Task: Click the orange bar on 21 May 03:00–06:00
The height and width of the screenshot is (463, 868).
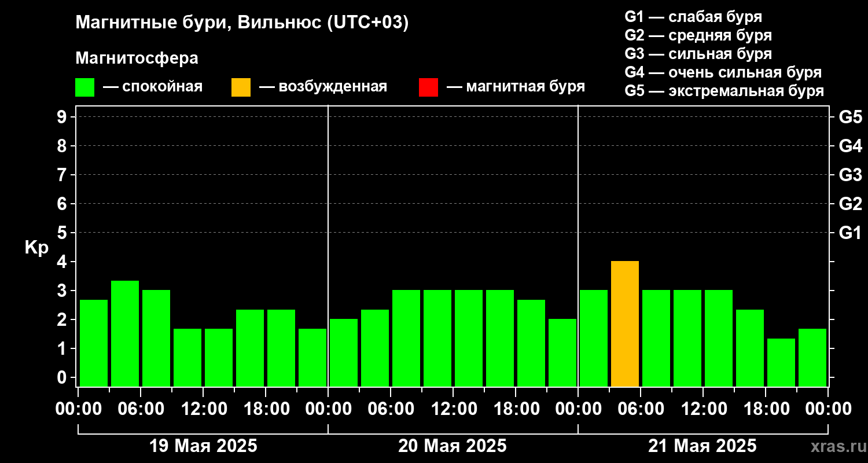Action: point(625,324)
